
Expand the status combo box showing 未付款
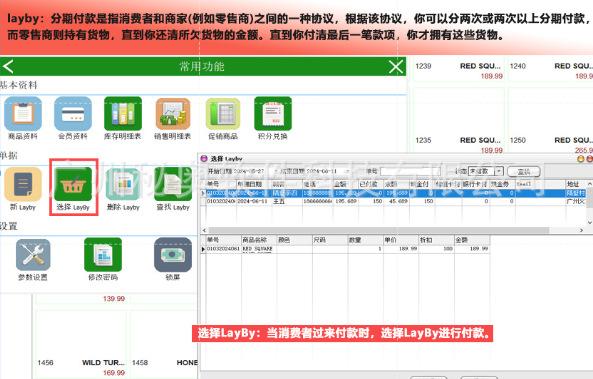point(499,171)
